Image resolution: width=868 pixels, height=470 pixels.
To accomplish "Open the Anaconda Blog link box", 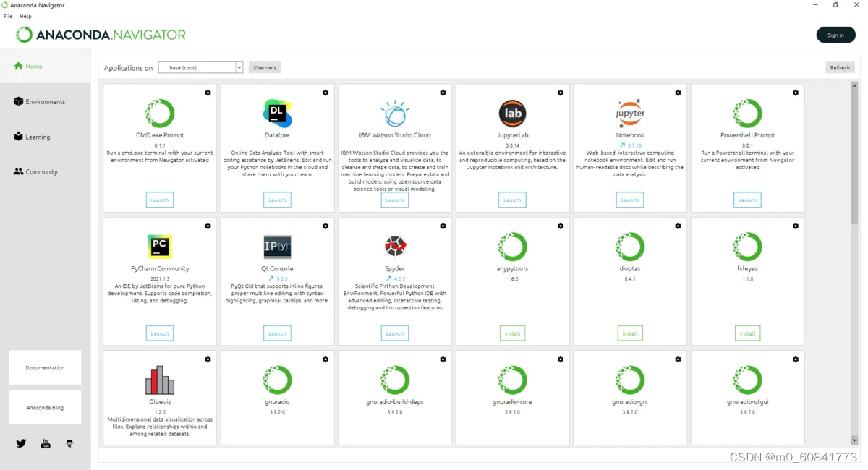I will pos(45,407).
